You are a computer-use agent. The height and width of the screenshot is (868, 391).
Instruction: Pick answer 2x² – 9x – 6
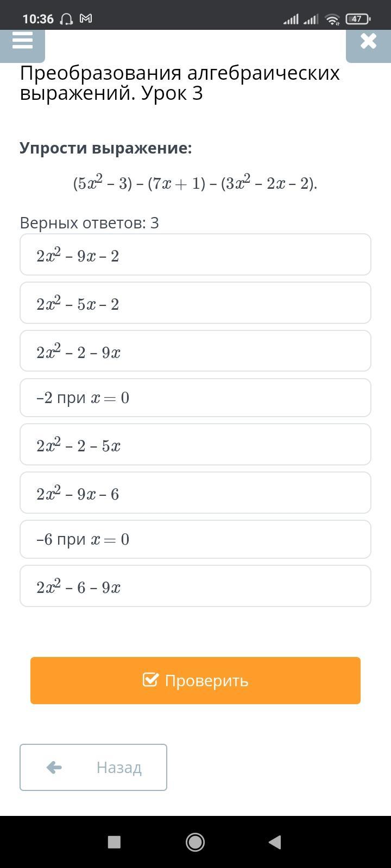coord(195,493)
